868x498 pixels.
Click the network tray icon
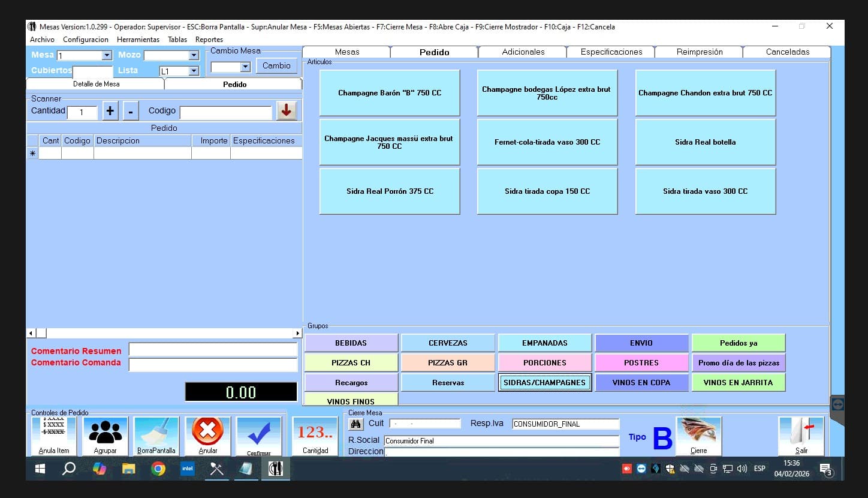coord(727,469)
